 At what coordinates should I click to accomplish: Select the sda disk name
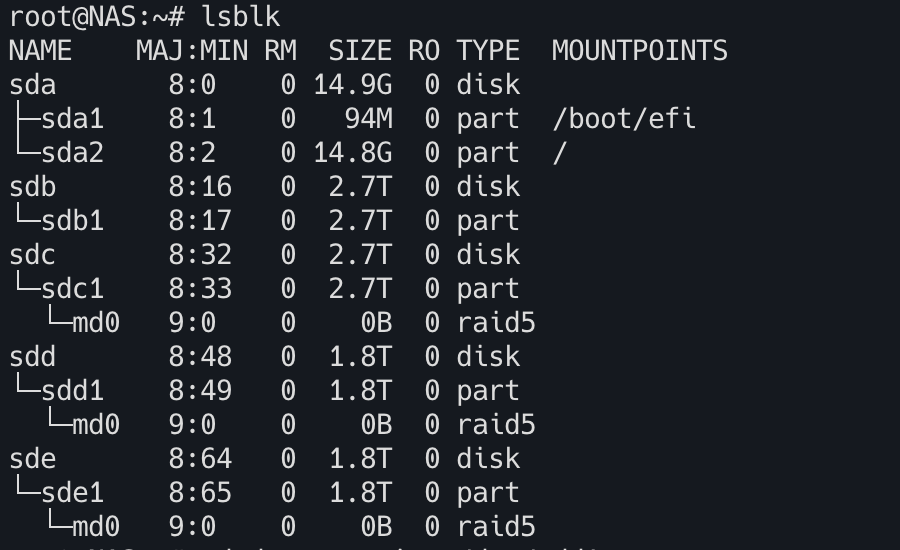(33, 85)
